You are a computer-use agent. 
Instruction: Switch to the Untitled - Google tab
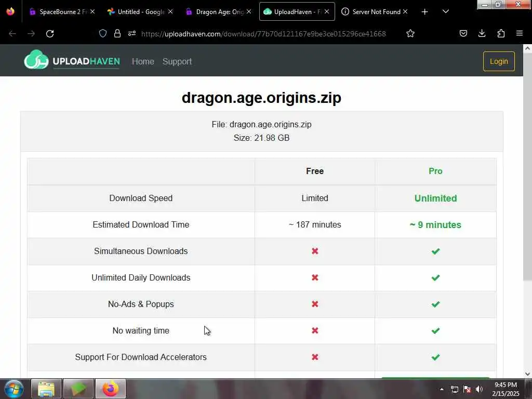click(140, 11)
